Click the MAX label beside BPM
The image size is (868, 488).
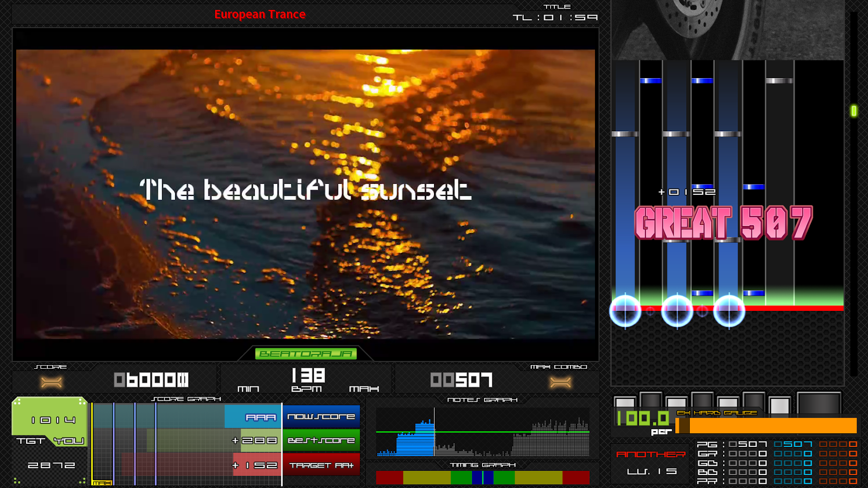364,389
